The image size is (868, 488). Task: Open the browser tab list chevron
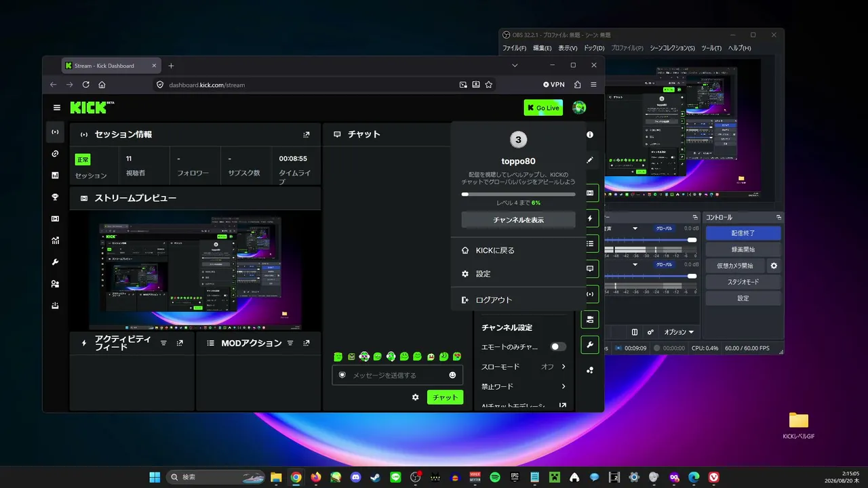515,66
